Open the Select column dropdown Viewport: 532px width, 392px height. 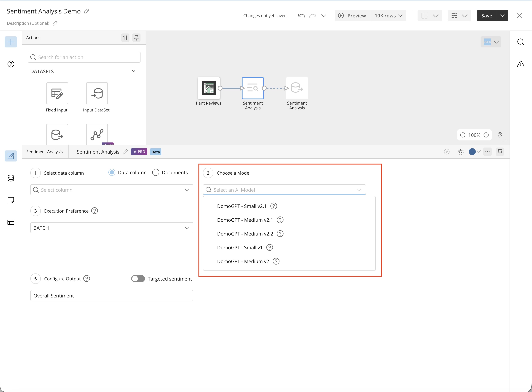click(x=112, y=190)
